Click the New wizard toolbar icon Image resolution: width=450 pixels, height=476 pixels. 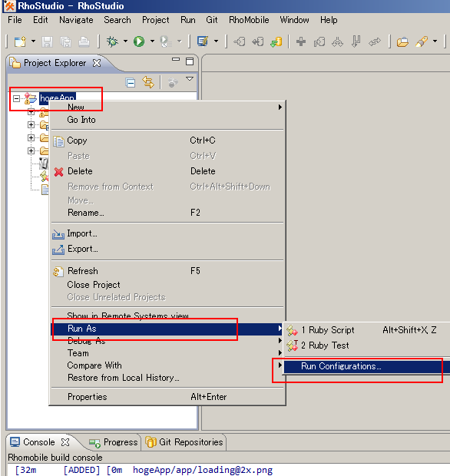[x=20, y=41]
